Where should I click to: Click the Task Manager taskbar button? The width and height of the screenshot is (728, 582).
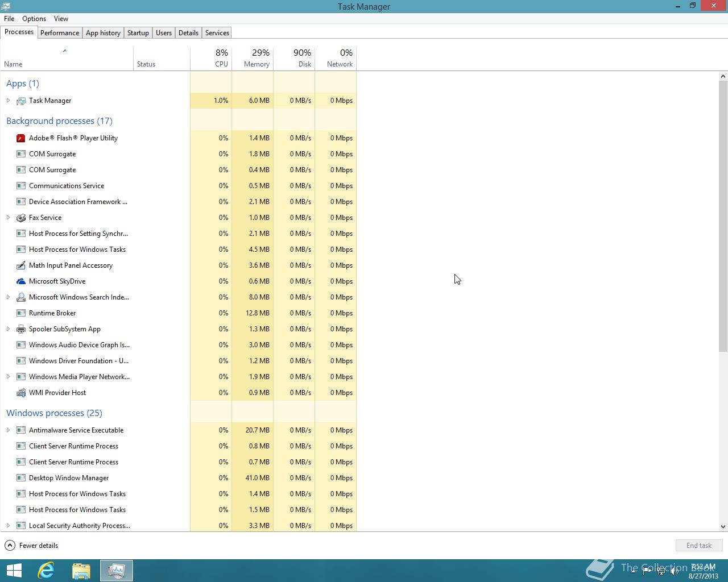point(117,571)
